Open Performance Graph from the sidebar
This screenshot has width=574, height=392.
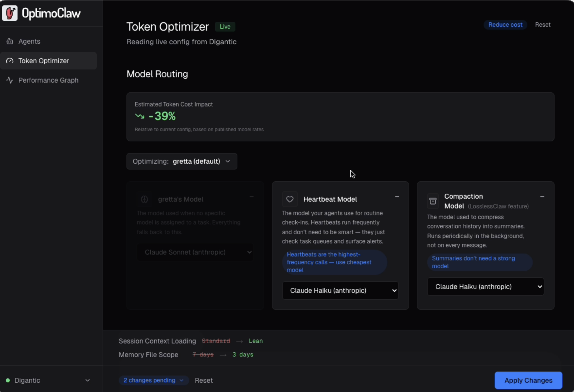[48, 80]
